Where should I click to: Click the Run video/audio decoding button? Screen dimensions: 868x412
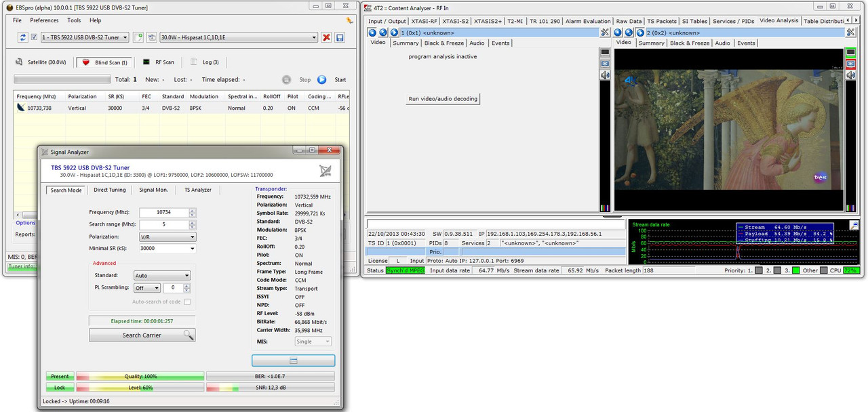[x=443, y=98]
